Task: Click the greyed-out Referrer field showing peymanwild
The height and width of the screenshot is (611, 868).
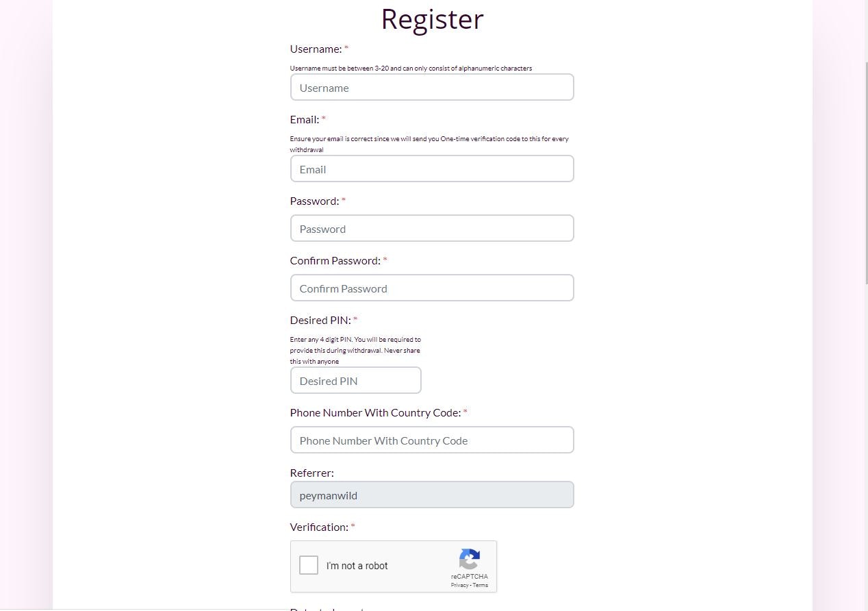Action: click(x=432, y=495)
